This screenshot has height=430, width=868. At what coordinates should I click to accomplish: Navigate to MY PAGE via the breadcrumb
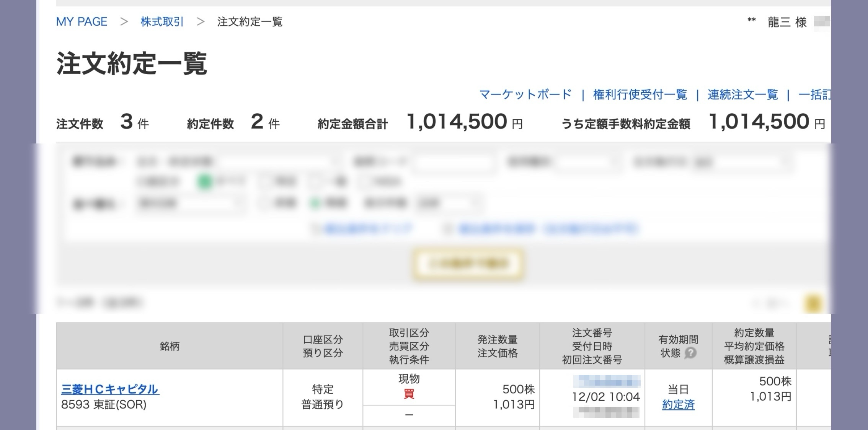[x=81, y=22]
